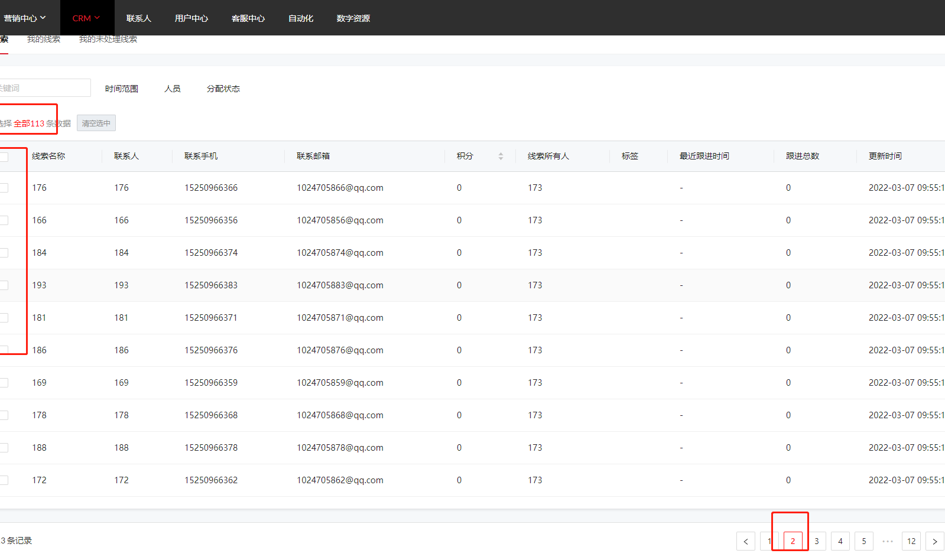Image resolution: width=945 pixels, height=560 pixels.
Task: Open 用户中心 in top navigation
Action: point(191,18)
